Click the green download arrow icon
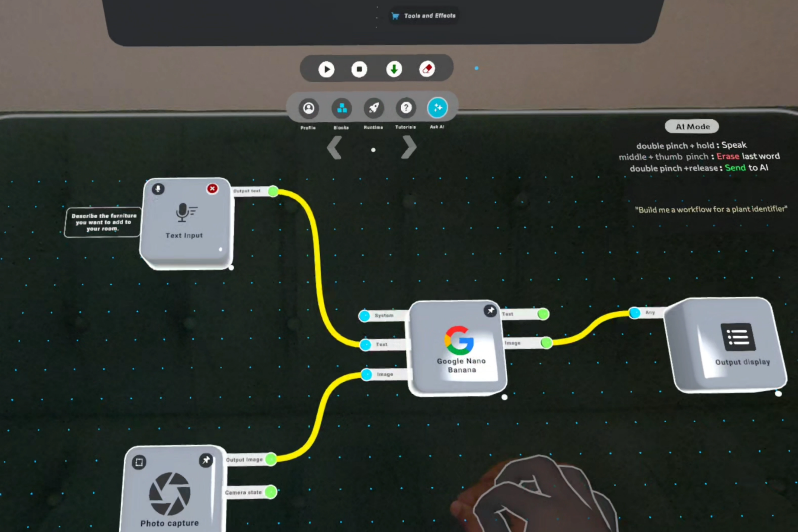The width and height of the screenshot is (798, 532). pos(394,69)
